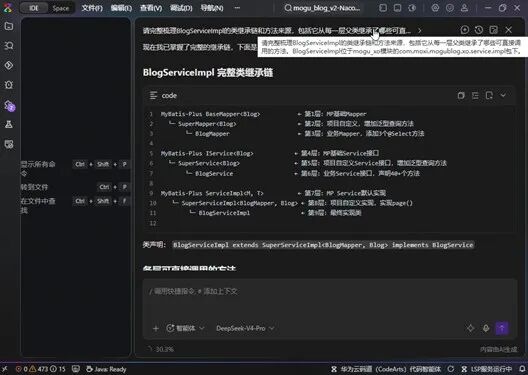Screen dimensions: 528x375
Task: Click the 'code' label of the code block
Action: tap(169, 96)
